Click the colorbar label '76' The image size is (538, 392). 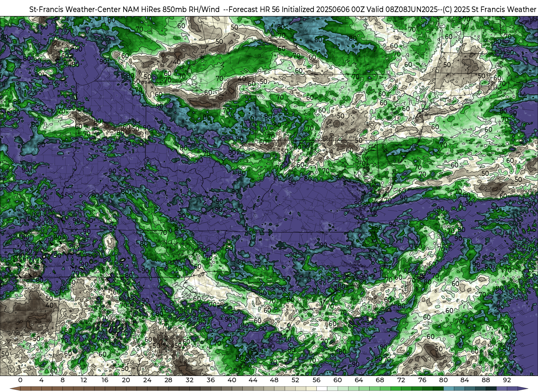422,380
